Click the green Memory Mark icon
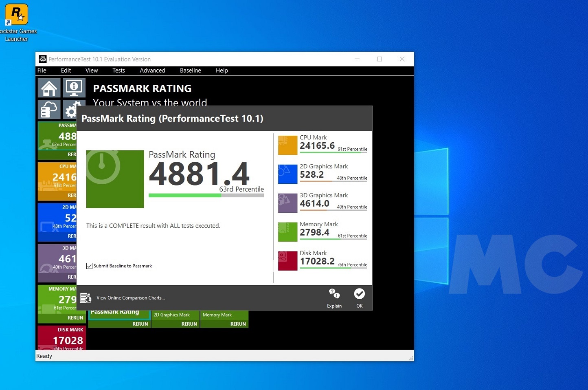The width and height of the screenshot is (588, 390). point(287,232)
